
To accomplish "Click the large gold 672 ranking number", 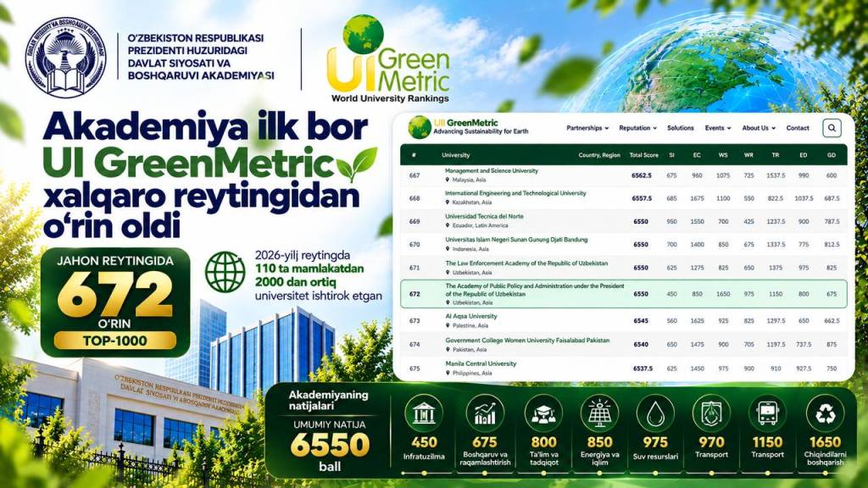I will coord(114,295).
